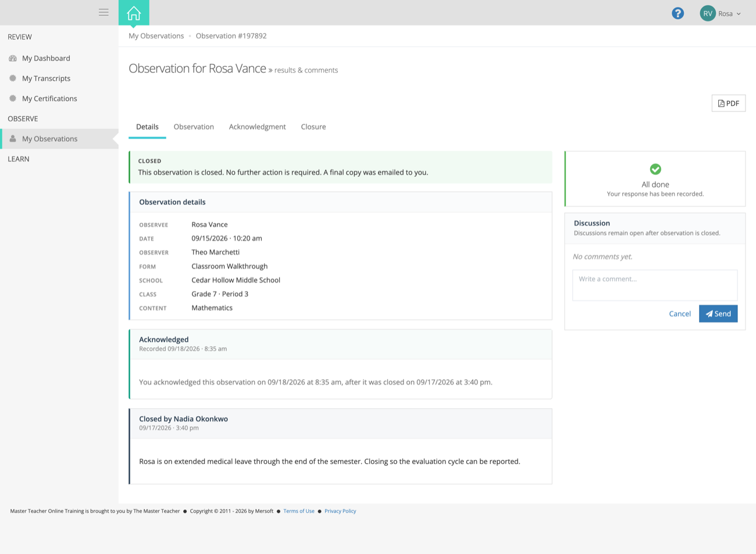The image size is (756, 554).
Task: Click the school name Cedar Hollow Middle School
Action: tap(236, 280)
